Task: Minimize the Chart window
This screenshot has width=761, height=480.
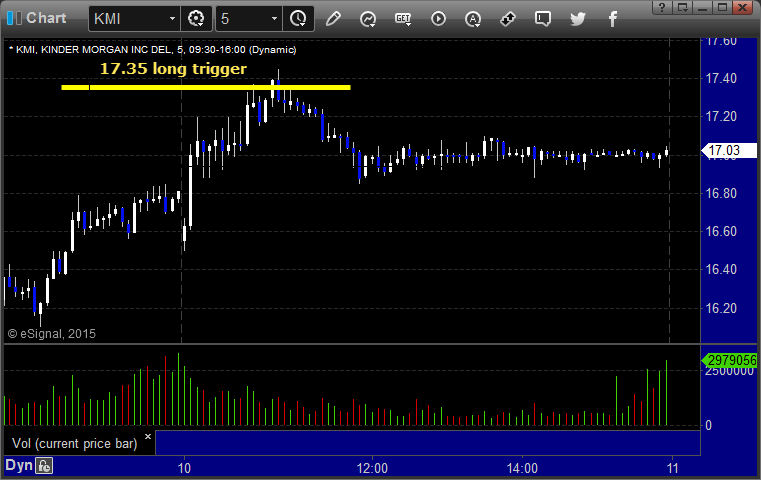Action: coord(702,7)
